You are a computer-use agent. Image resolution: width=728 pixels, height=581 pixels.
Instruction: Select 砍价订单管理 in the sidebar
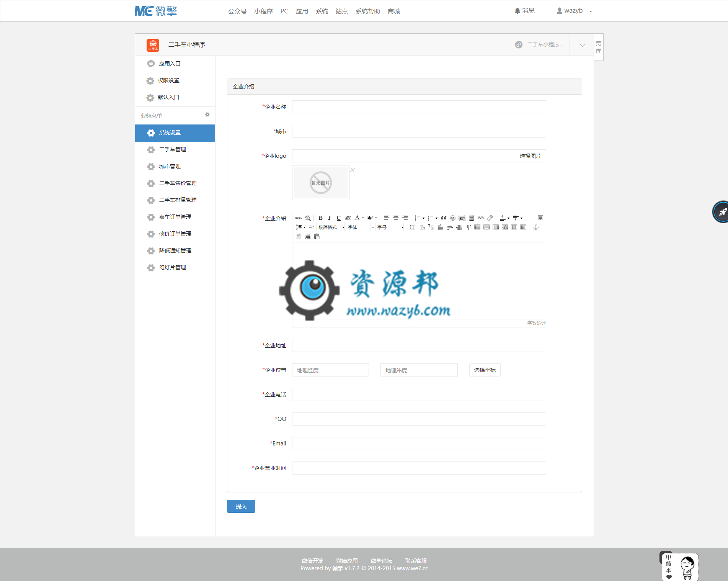(175, 234)
